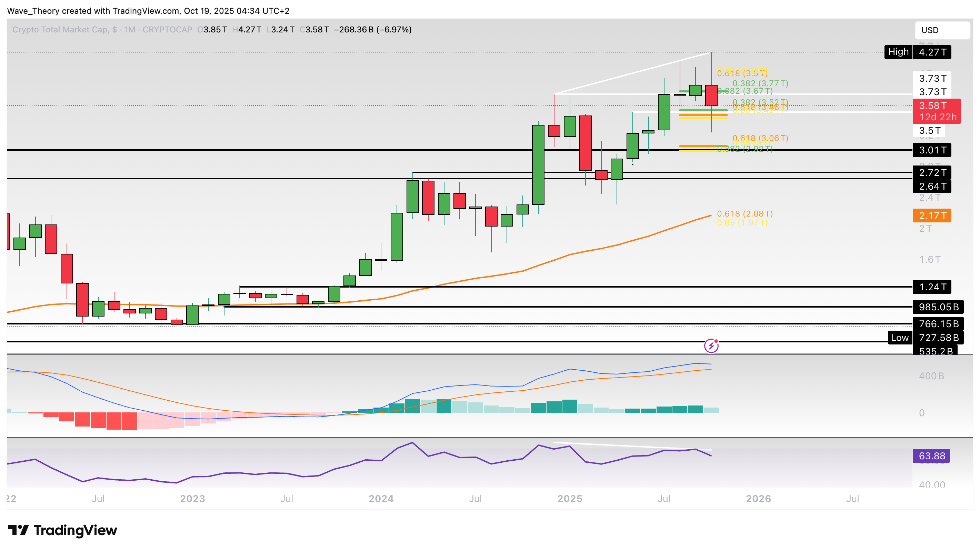Click the 2.72 T resistance line label
The image size is (980, 551).
click(932, 172)
